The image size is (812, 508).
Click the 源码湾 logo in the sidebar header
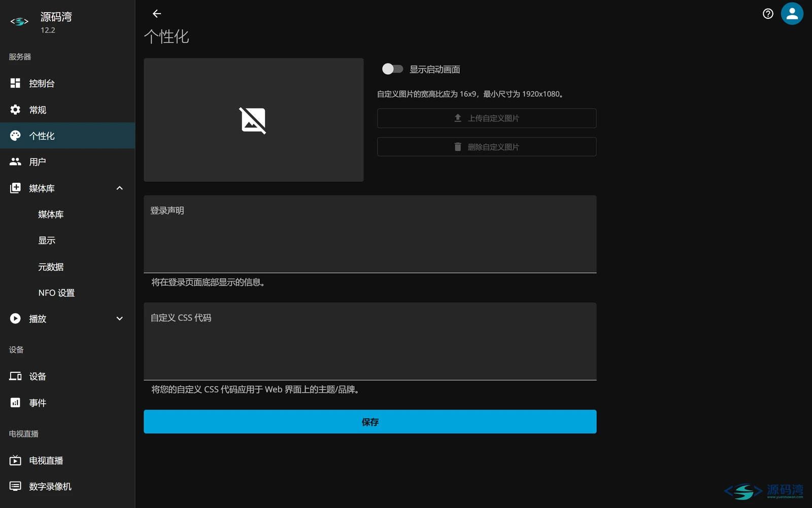click(19, 21)
